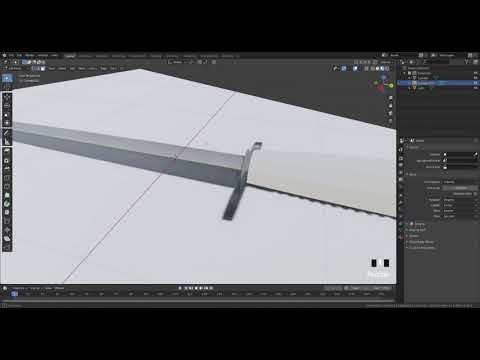Select the Measure tool
Screen dimensions: 480x360
tap(7, 142)
